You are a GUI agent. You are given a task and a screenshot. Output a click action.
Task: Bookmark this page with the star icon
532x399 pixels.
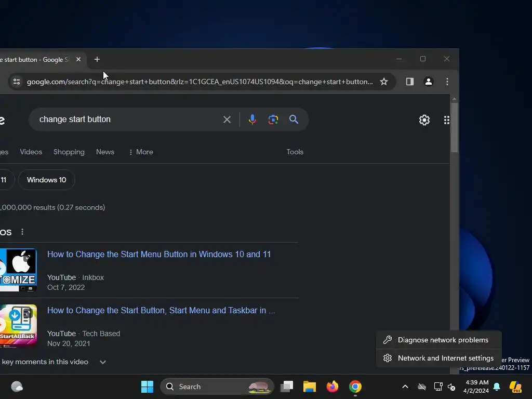[x=384, y=82]
